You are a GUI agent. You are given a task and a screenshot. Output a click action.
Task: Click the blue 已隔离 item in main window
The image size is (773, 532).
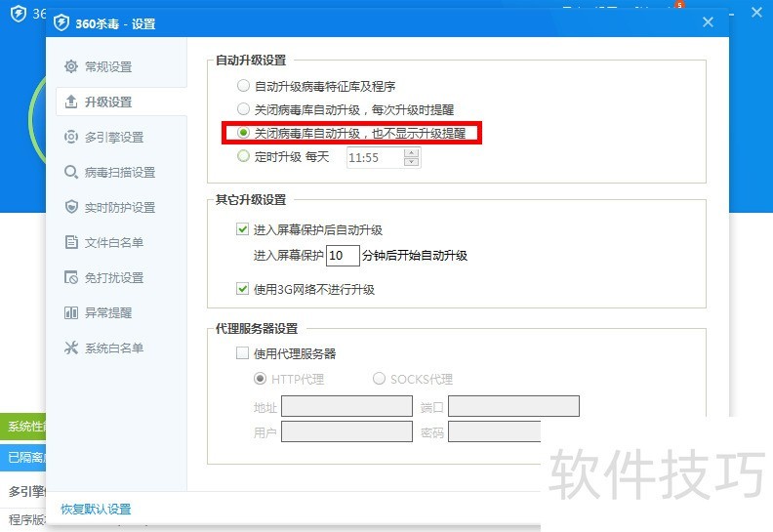pos(23,458)
